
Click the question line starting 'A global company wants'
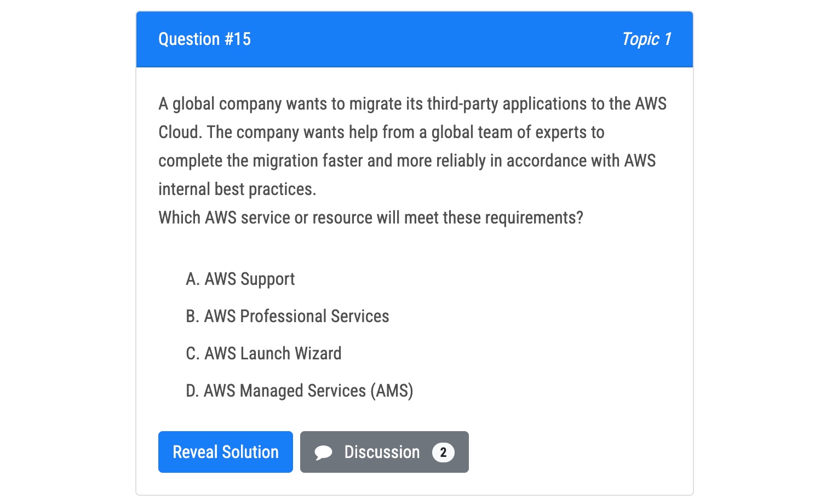[x=412, y=104]
